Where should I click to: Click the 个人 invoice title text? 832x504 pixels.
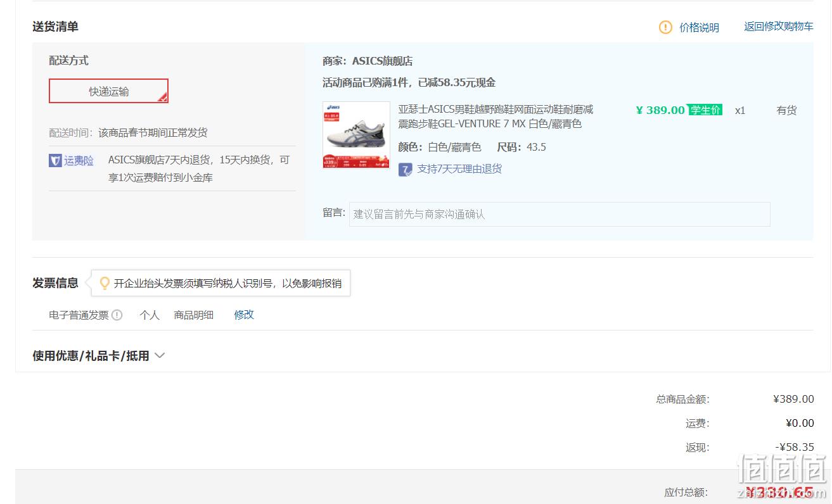(x=150, y=315)
